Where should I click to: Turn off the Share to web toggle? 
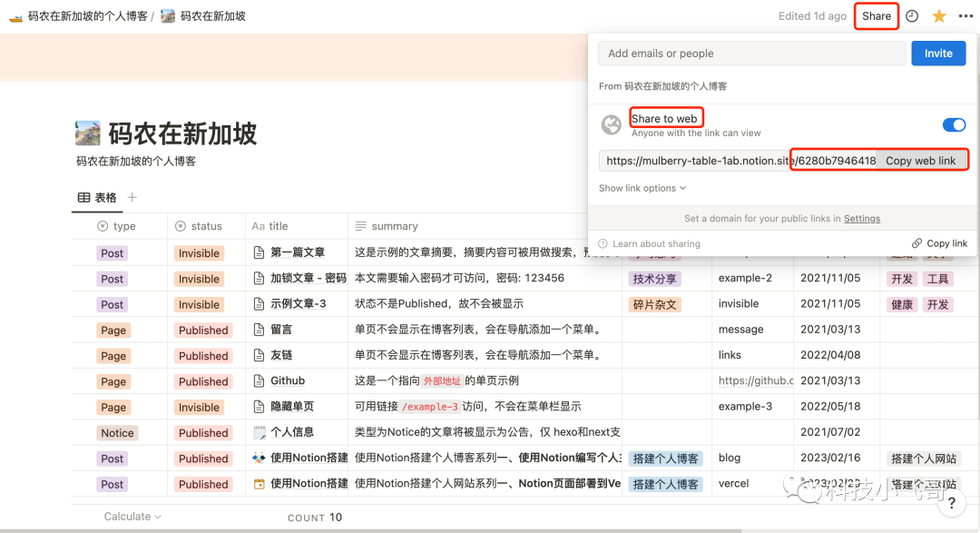pos(954,124)
